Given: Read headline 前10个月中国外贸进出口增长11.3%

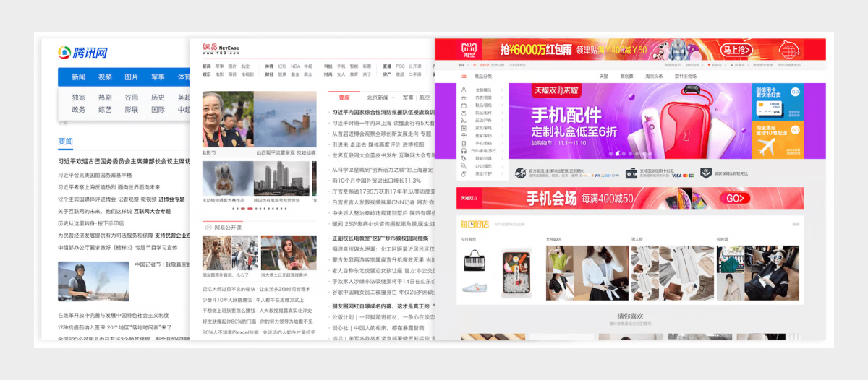Looking at the screenshot, I should coord(376,181).
